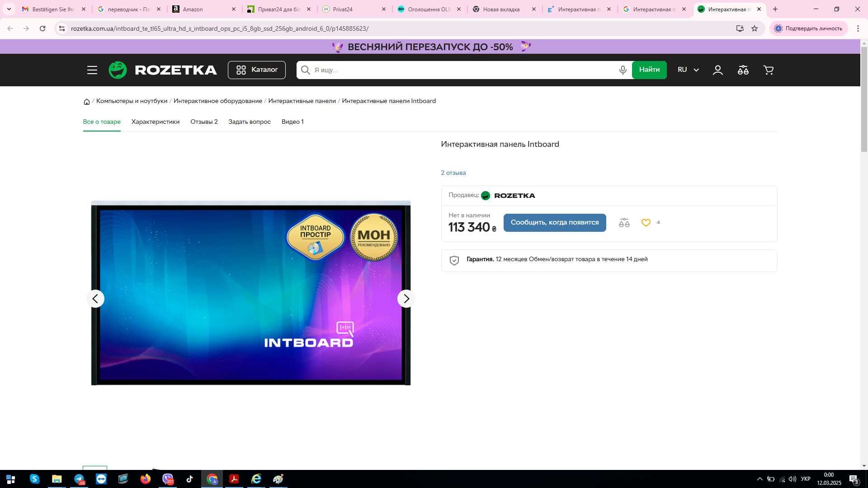Screen dimensions: 868x488
Task: Switch to Характеристики tab
Action: click(156, 122)
